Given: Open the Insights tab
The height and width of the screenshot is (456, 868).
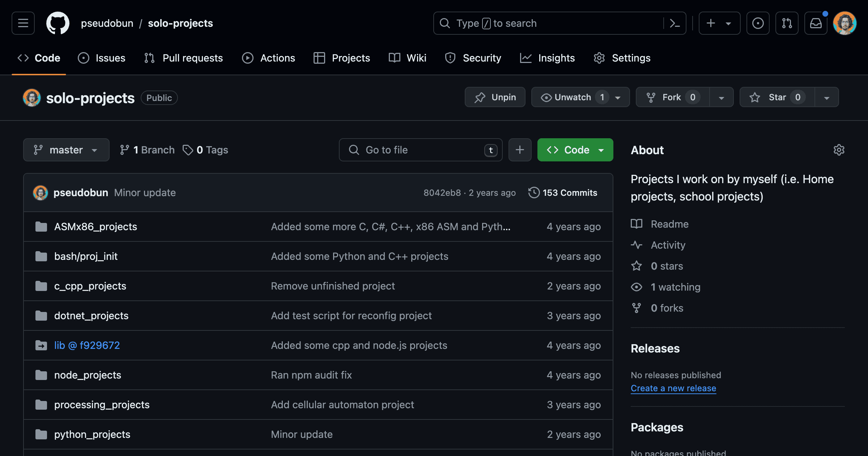Looking at the screenshot, I should click(x=547, y=58).
